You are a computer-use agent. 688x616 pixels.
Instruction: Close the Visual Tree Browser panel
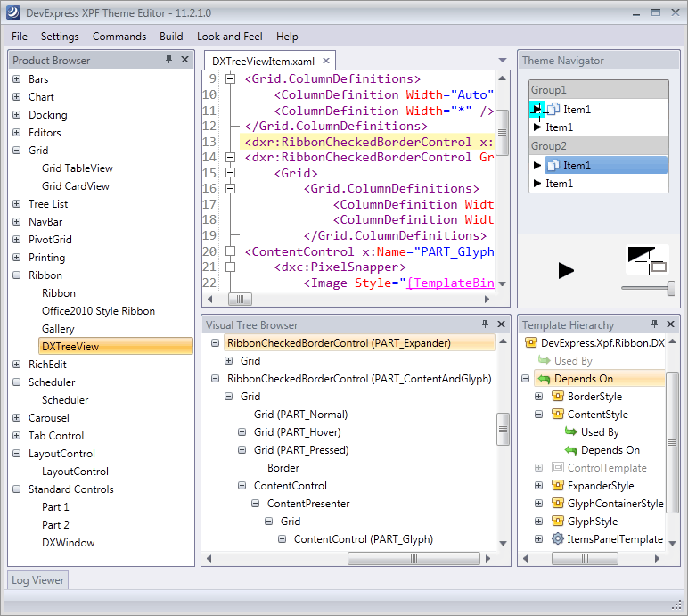[501, 324]
